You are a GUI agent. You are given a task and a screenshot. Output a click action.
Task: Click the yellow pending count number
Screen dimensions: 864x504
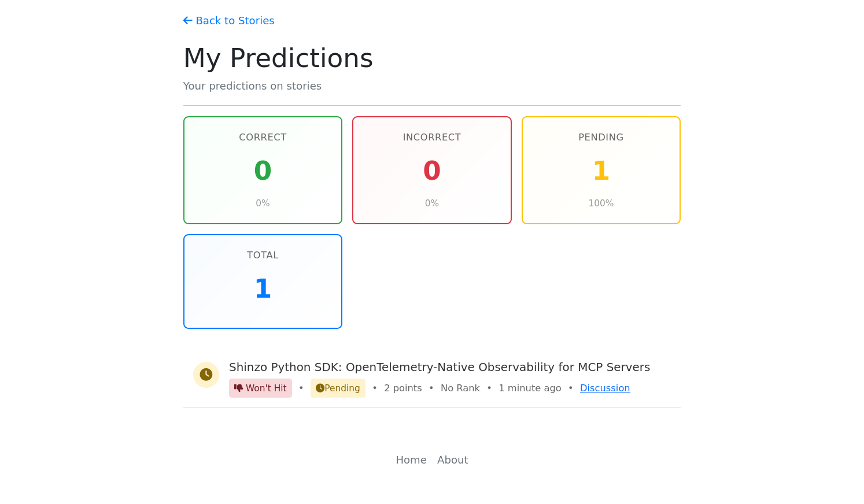point(601,171)
